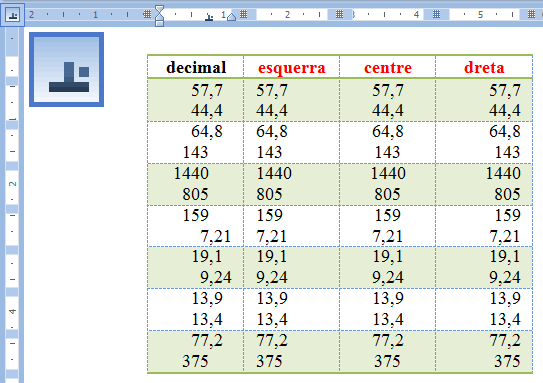Click '7,21' in the dreta column

tap(505, 237)
